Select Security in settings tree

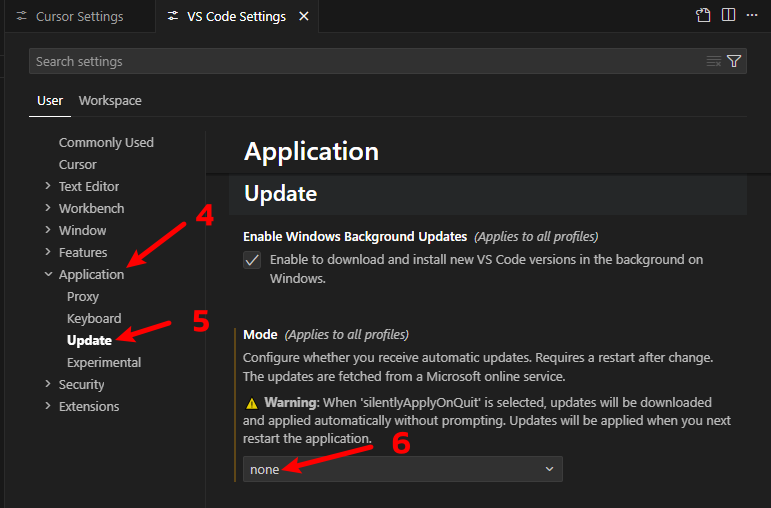pos(82,385)
